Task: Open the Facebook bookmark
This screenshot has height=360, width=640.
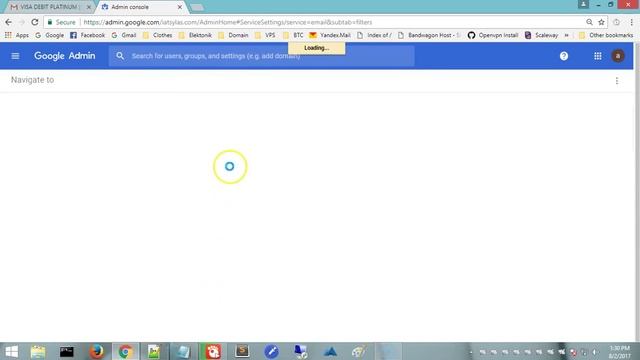Action: click(87, 36)
